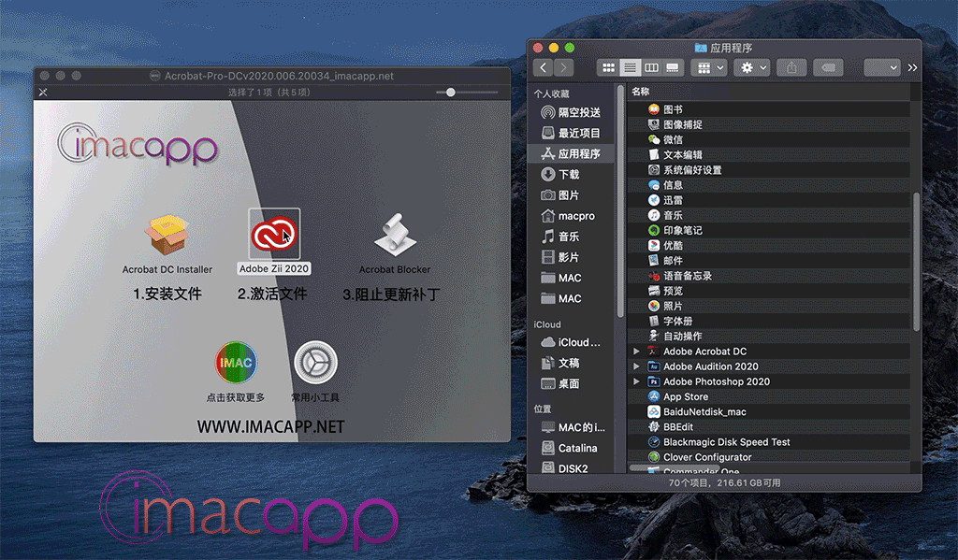Select BaiduNetdisk_mac in the applications list

point(769,412)
